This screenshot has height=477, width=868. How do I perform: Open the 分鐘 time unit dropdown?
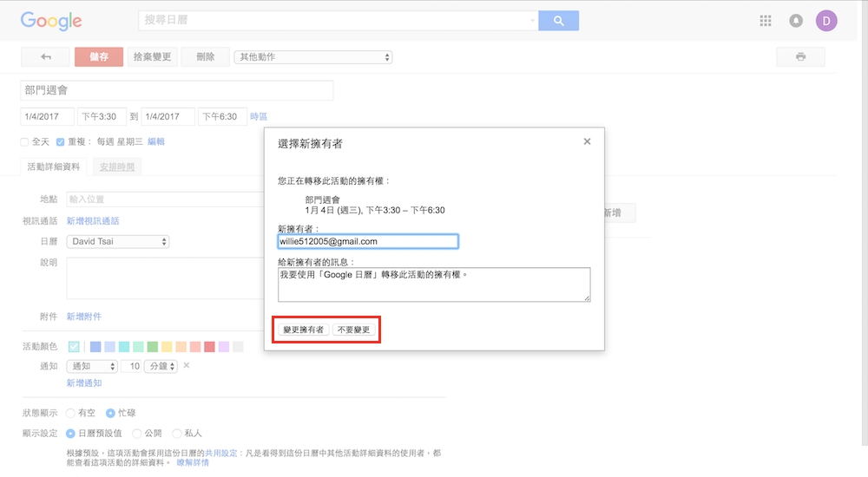click(x=161, y=367)
